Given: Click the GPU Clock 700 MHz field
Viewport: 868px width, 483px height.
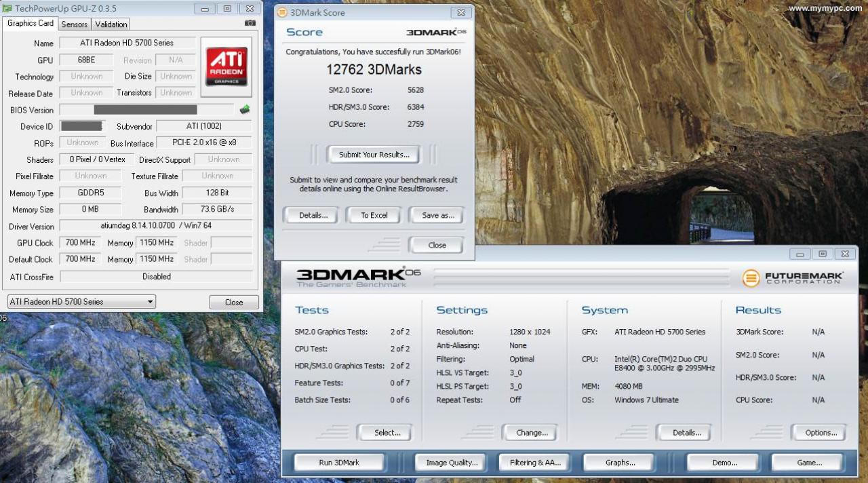Looking at the screenshot, I should pyautogui.click(x=80, y=242).
